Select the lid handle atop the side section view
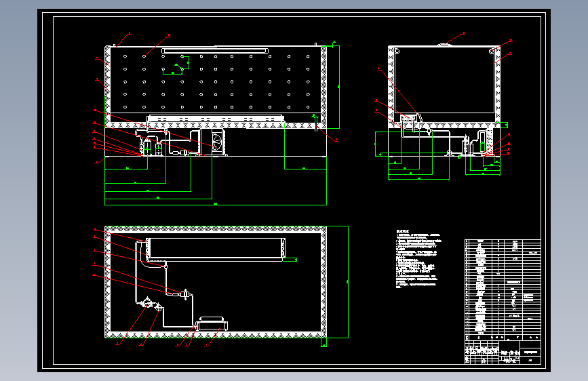 coord(445,45)
